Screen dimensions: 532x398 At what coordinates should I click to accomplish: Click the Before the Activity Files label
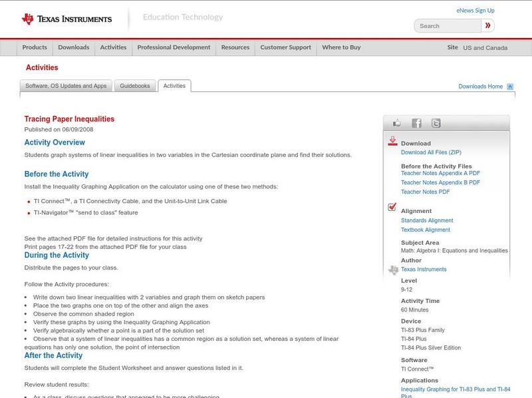436,166
